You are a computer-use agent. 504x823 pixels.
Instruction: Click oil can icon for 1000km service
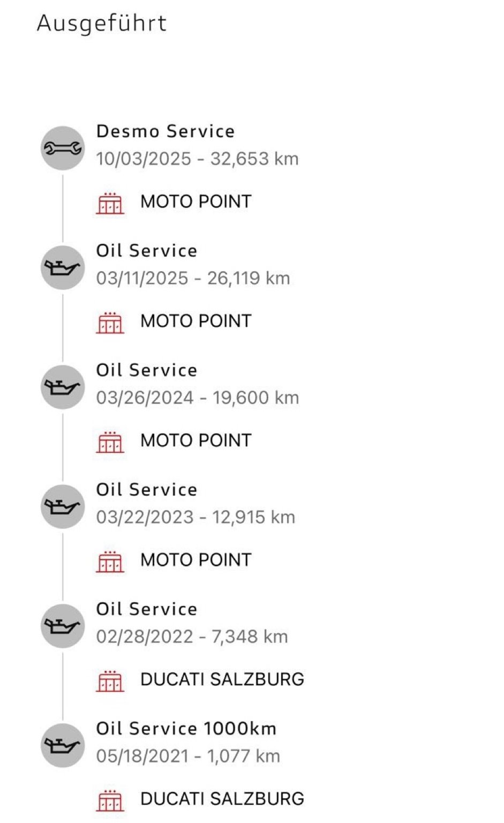point(63,746)
